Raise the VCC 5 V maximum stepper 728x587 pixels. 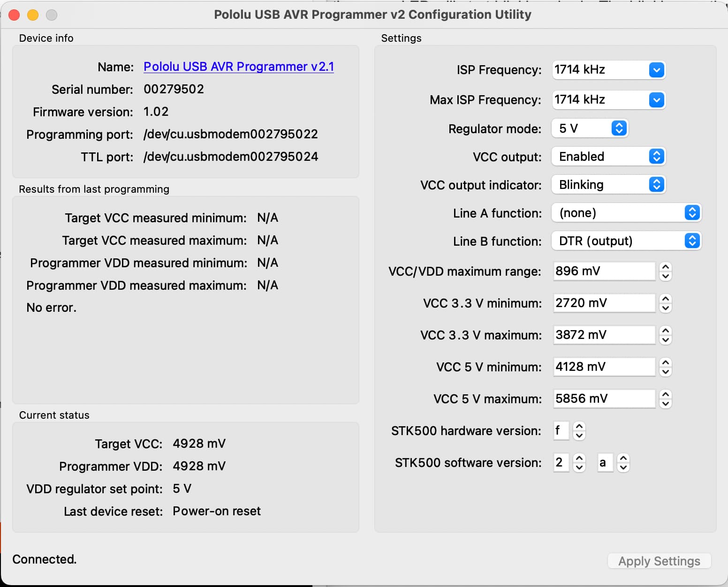(x=665, y=394)
